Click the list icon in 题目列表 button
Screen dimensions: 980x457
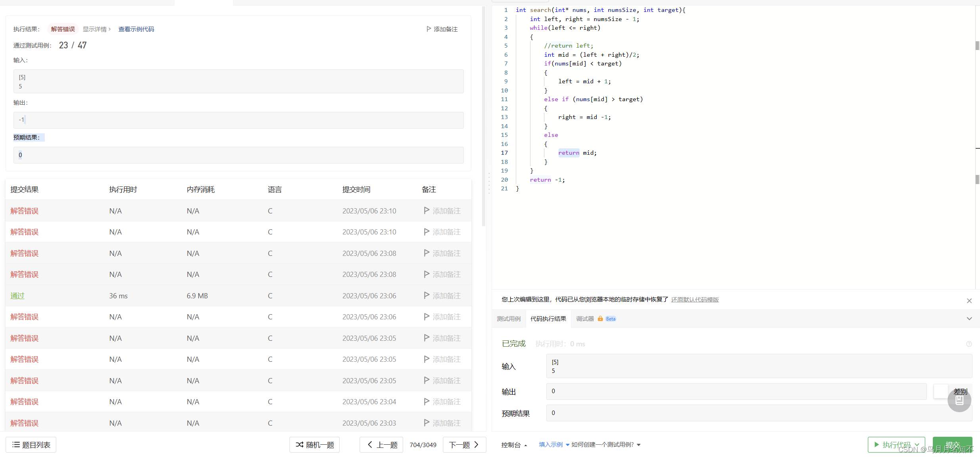point(16,445)
